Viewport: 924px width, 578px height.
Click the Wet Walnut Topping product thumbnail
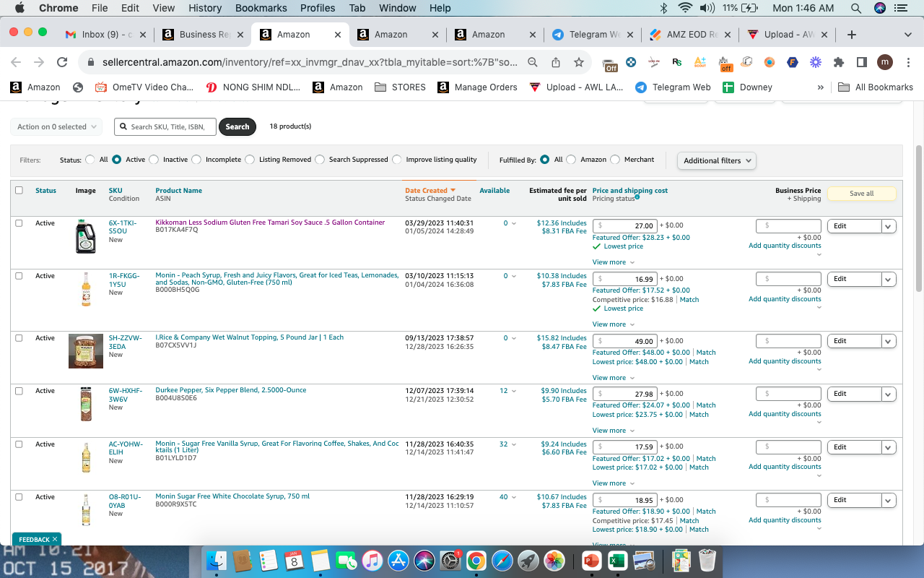pyautogui.click(x=86, y=351)
